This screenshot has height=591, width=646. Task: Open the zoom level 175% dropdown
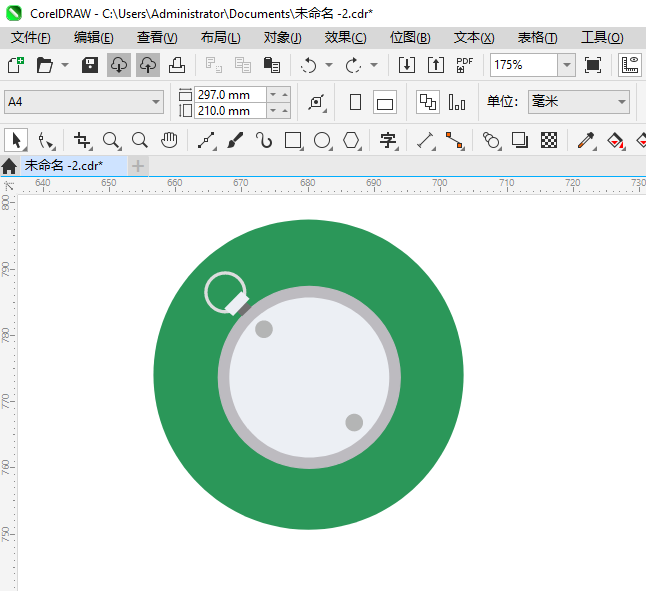click(x=566, y=65)
